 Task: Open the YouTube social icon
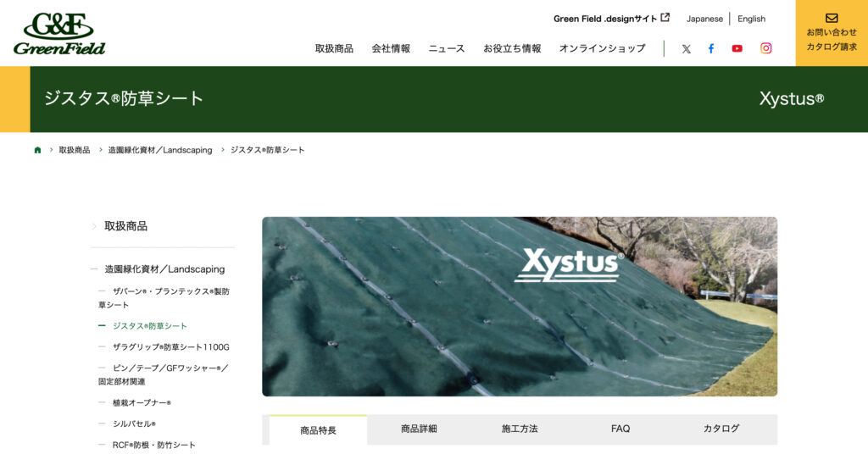(x=737, y=48)
